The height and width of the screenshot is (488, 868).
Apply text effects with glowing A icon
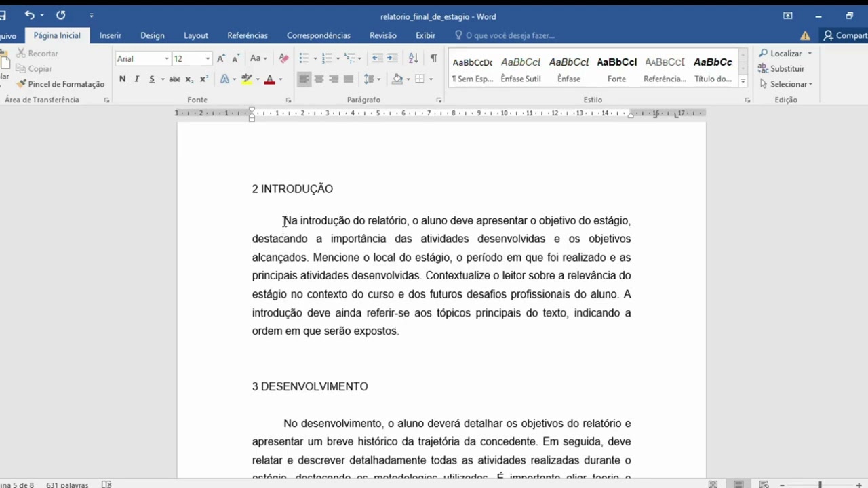[224, 79]
